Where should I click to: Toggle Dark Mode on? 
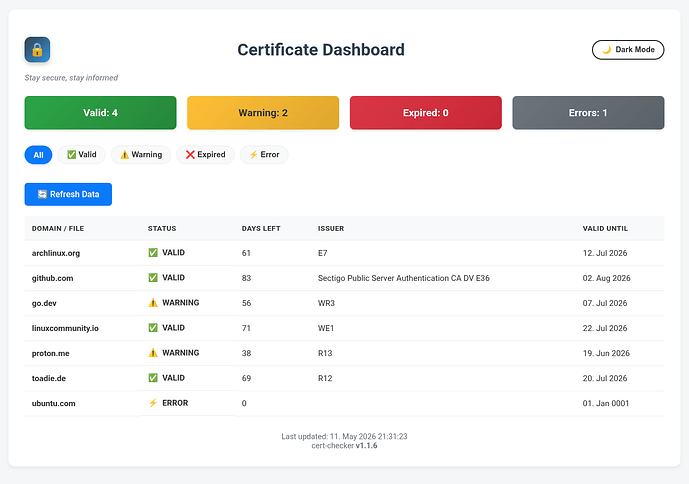tap(628, 50)
